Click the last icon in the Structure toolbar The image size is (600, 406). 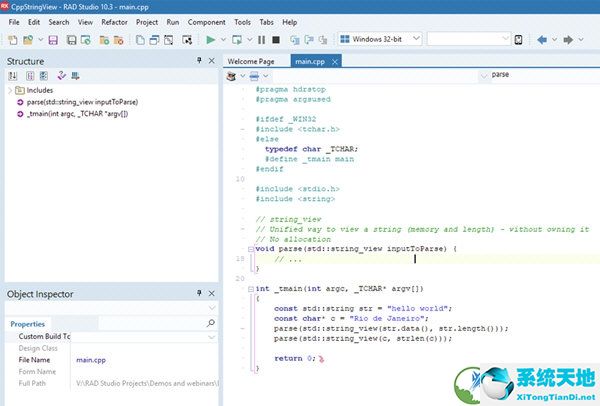[75, 76]
